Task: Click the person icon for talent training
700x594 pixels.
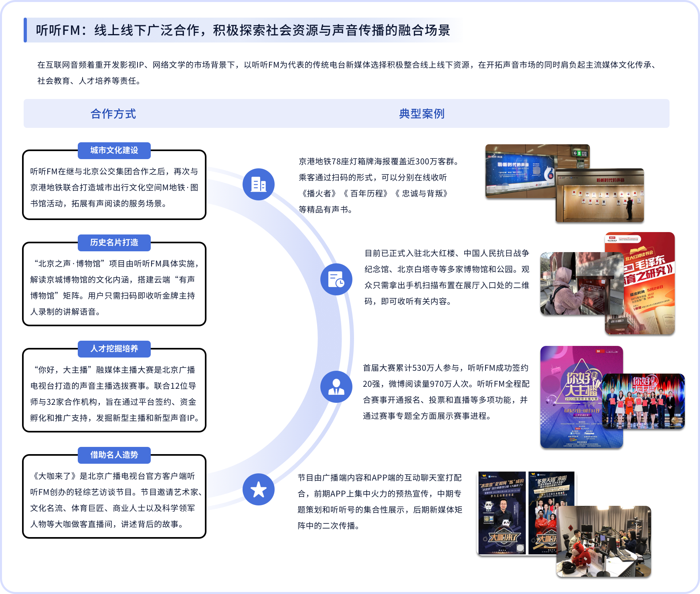Action: 336,387
